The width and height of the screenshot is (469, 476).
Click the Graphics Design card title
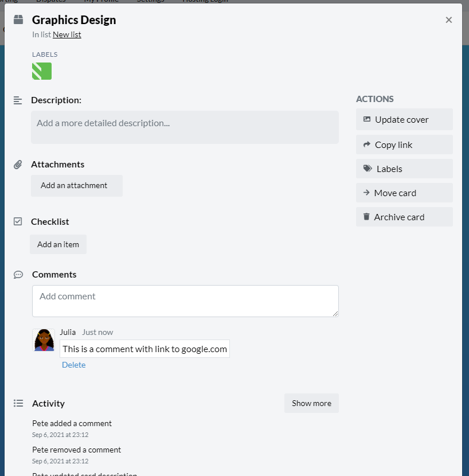click(x=74, y=20)
